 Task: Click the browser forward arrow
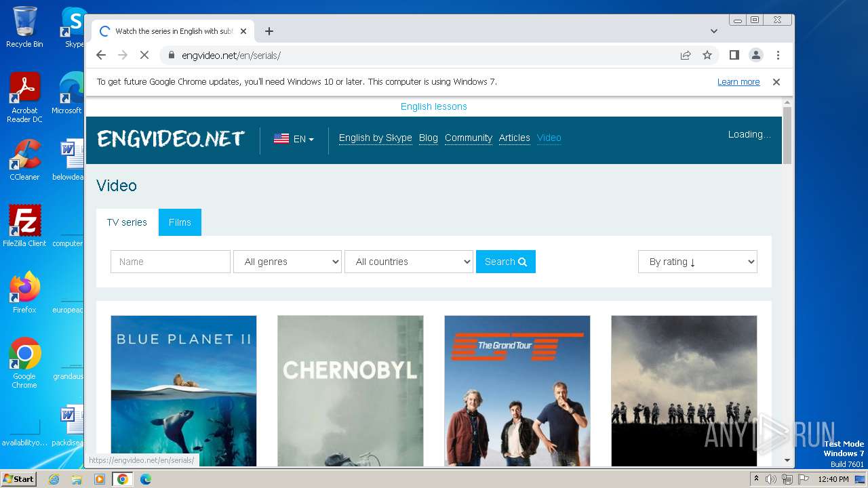(123, 56)
